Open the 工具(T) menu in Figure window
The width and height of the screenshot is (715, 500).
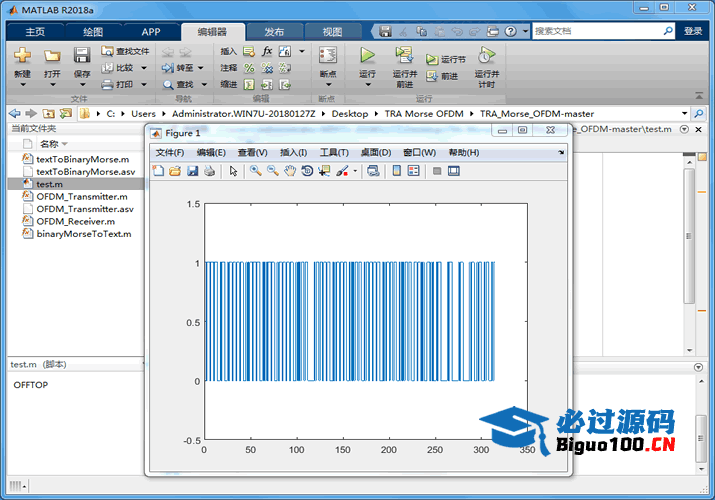[x=334, y=152]
